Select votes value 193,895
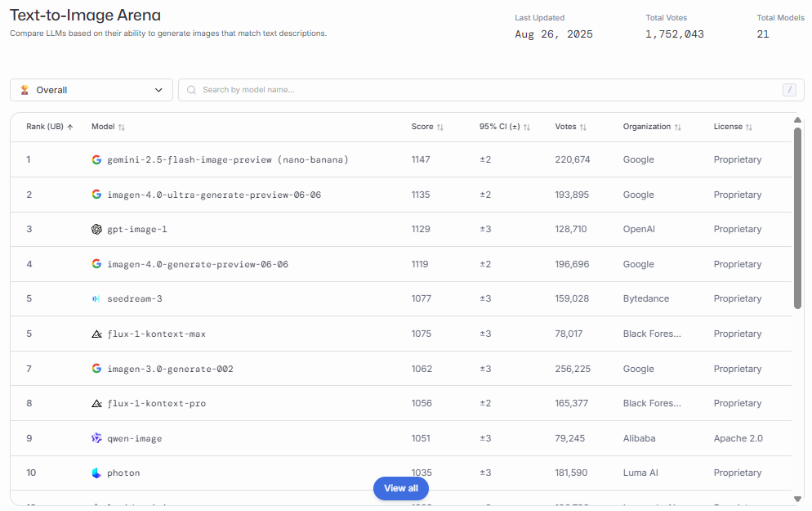 [572, 195]
